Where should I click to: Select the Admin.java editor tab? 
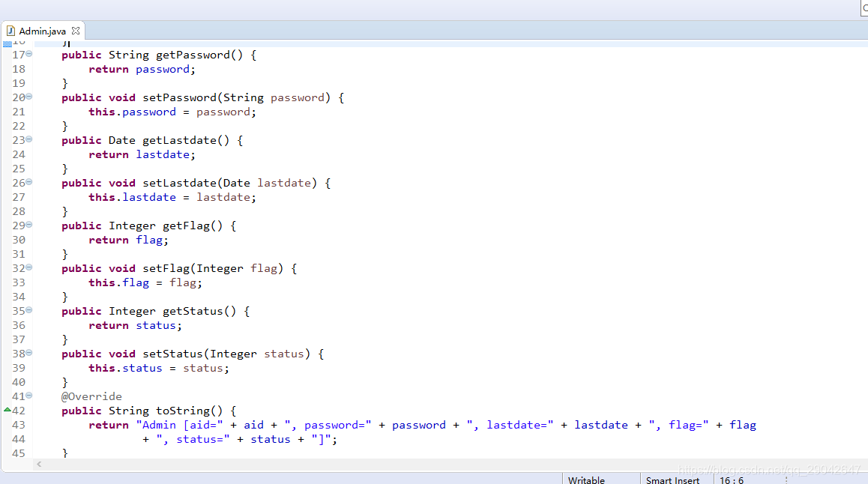point(42,31)
